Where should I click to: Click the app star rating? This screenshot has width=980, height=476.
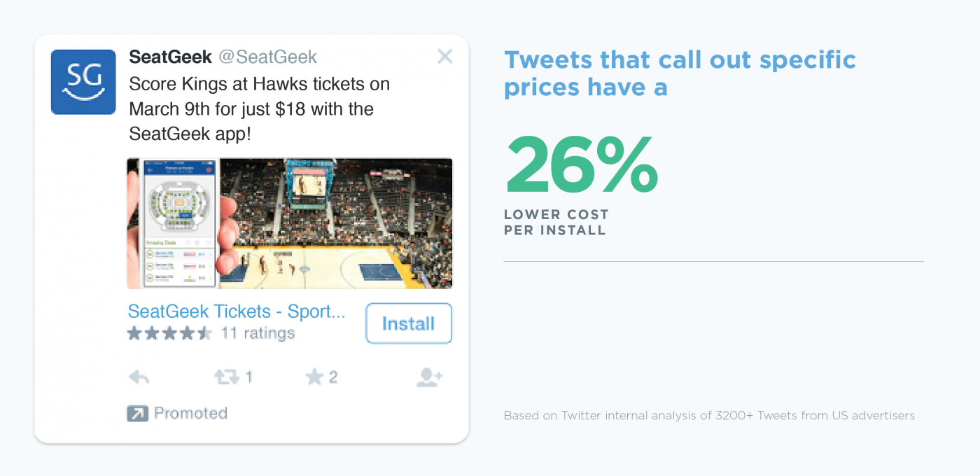pos(169,333)
